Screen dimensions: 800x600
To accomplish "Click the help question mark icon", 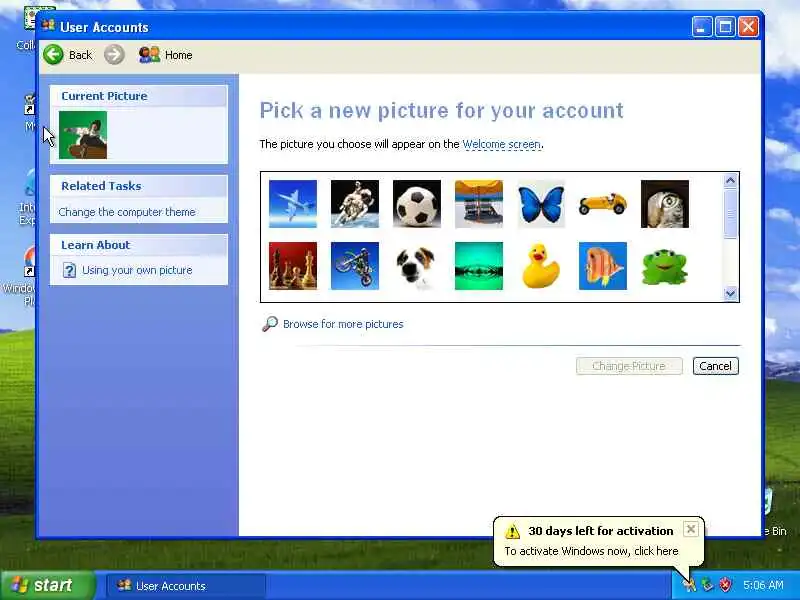I will 69,270.
